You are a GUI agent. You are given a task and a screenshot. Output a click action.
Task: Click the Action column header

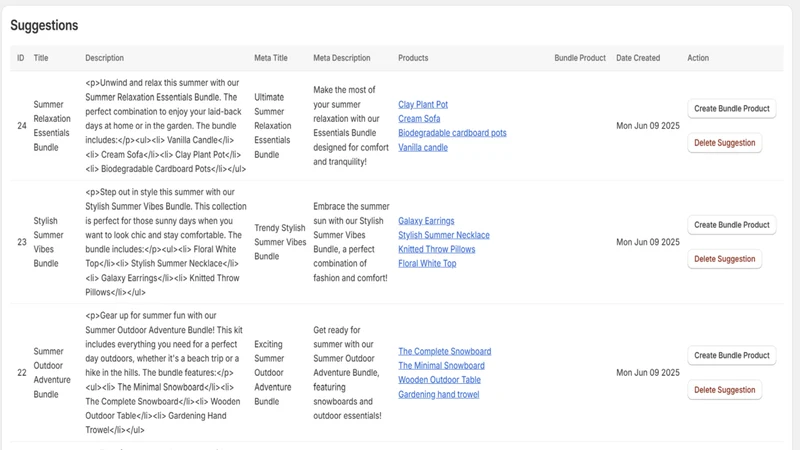[698, 58]
